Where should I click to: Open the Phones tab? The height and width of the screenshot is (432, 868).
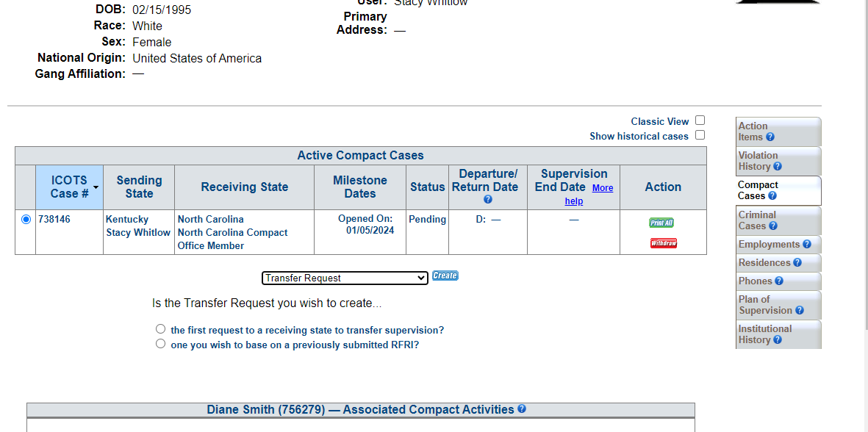pos(778,281)
